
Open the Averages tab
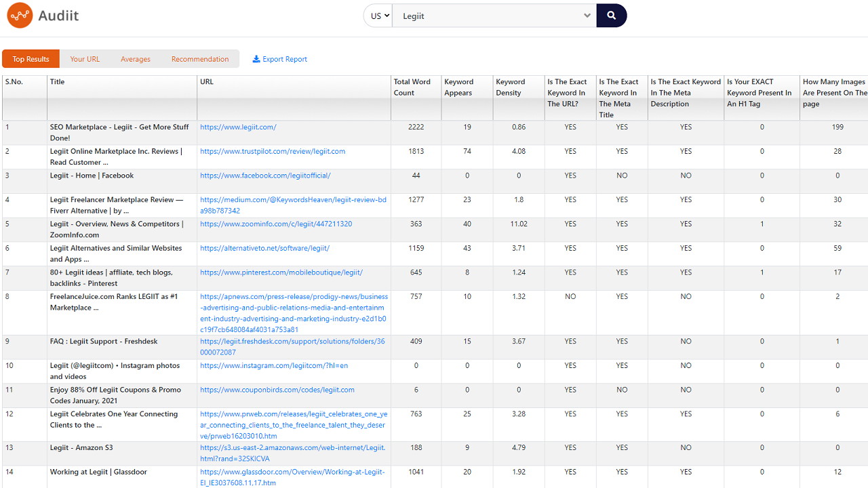136,59
